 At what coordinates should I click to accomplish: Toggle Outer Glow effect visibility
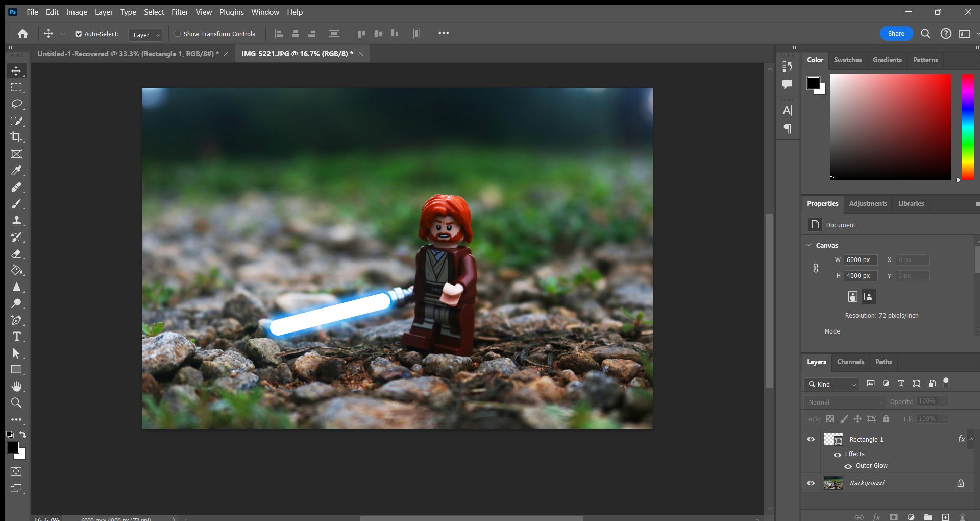pyautogui.click(x=848, y=466)
